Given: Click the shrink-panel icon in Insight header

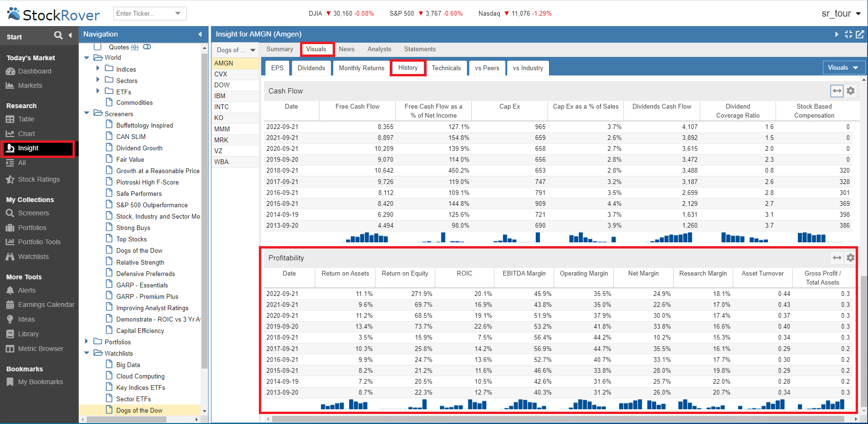Looking at the screenshot, I should click(849, 34).
